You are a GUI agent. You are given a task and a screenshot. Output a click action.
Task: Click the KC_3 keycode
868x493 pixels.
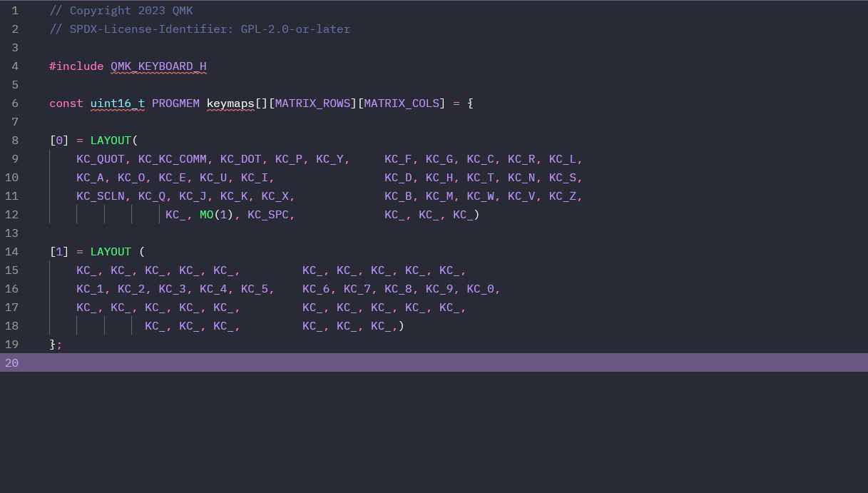172,289
